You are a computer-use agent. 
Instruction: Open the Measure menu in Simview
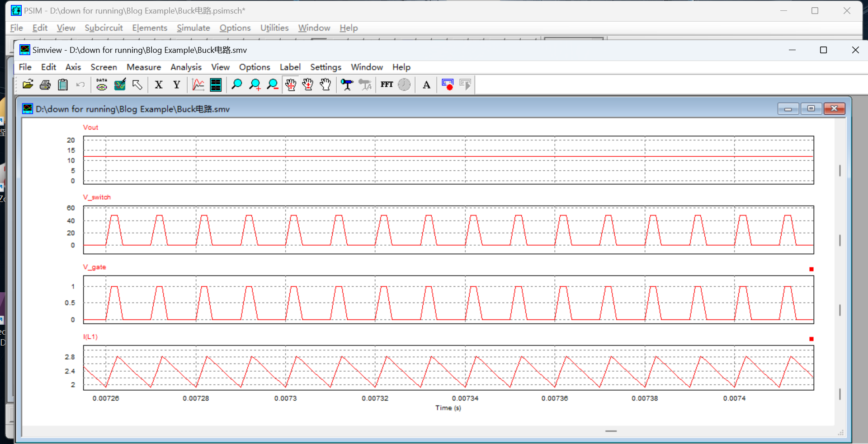tap(144, 67)
